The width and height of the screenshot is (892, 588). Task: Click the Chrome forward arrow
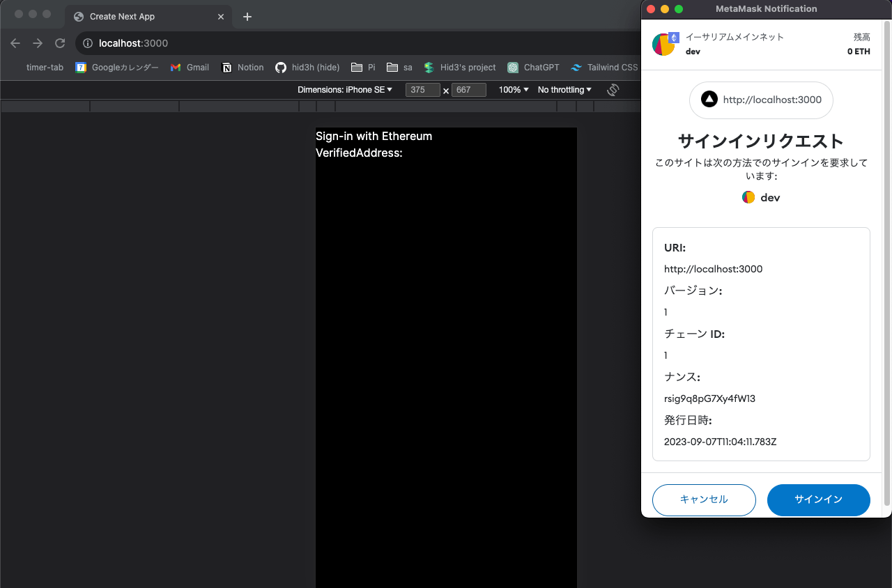(38, 43)
